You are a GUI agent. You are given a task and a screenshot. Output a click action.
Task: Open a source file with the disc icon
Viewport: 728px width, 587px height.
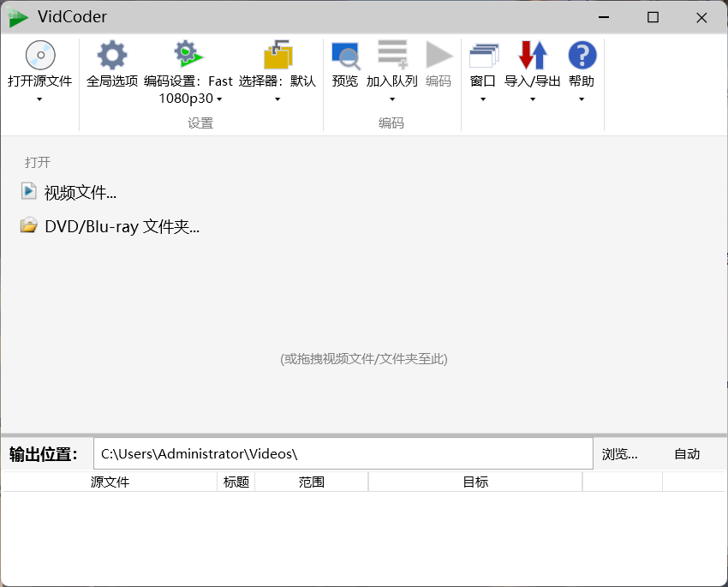[39, 55]
